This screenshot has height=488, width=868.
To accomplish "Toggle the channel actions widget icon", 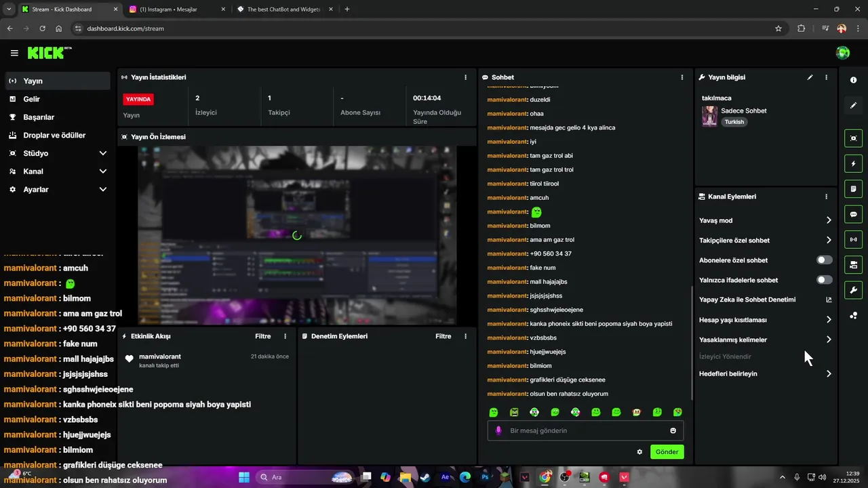I will tap(853, 264).
